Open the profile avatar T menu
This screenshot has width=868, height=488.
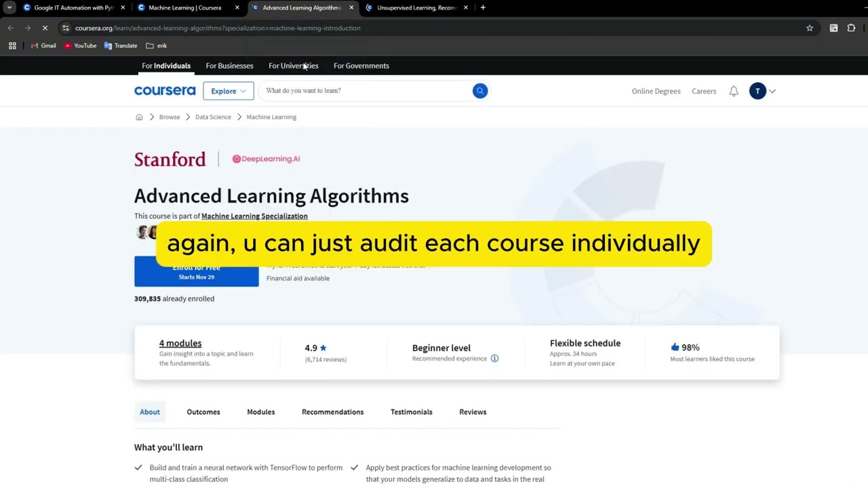click(x=757, y=91)
